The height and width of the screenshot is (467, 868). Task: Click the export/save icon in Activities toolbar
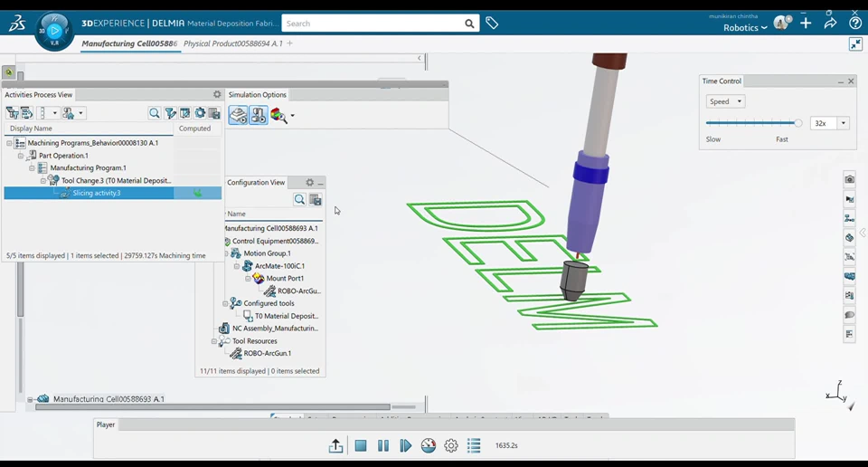(214, 113)
